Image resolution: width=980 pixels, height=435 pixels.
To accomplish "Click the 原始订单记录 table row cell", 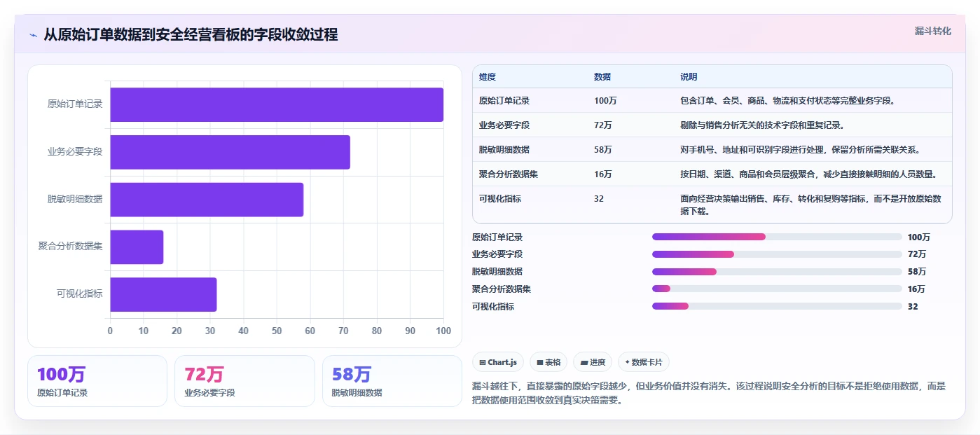I will pos(504,101).
